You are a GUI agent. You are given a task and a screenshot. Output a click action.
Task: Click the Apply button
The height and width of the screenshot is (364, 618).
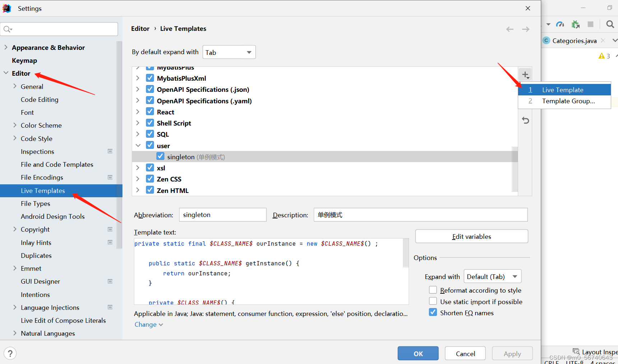pos(512,353)
